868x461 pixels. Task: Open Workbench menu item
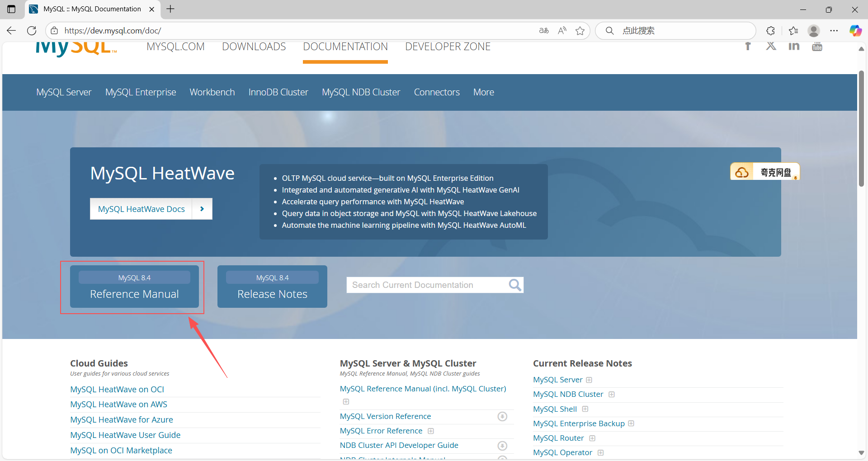212,92
